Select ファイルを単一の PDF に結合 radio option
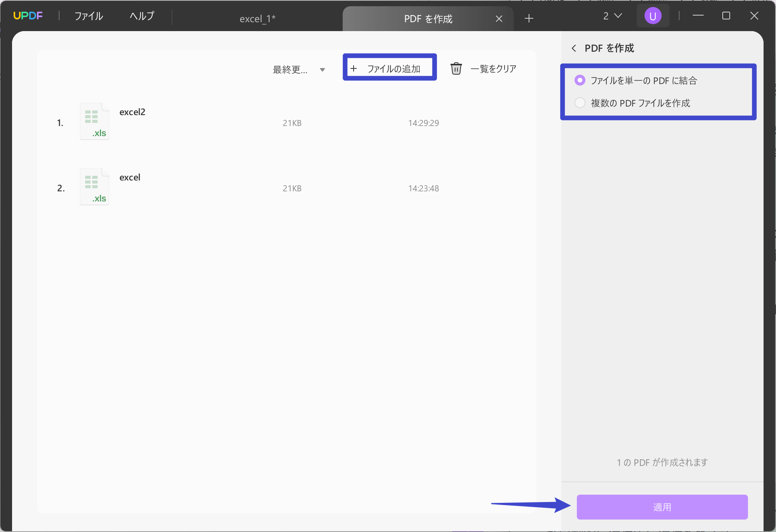The image size is (776, 532). point(580,80)
